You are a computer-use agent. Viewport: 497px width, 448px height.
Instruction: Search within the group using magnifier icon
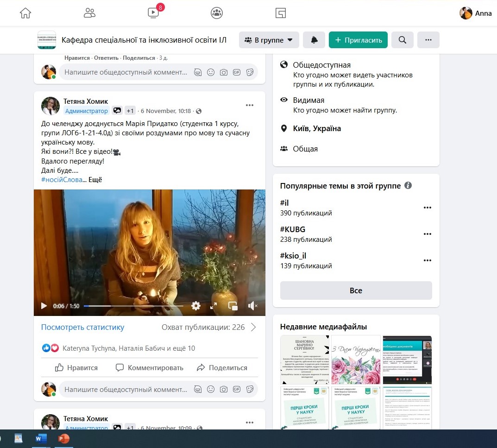(x=402, y=40)
